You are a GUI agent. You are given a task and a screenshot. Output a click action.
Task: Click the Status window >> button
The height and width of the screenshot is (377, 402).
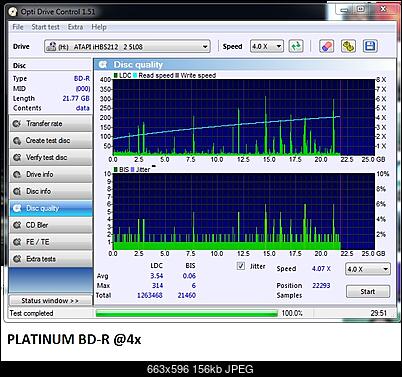coord(50,301)
